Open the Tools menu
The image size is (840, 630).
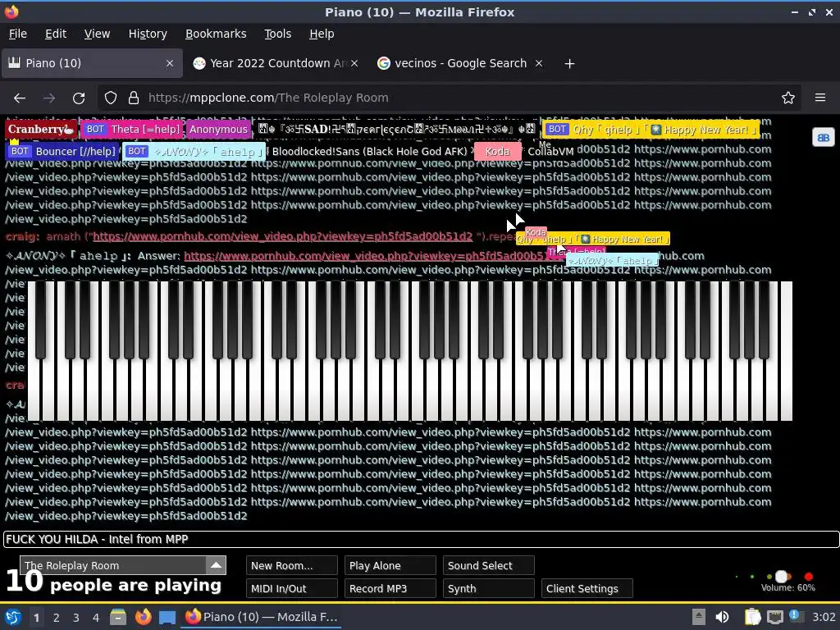point(277,34)
